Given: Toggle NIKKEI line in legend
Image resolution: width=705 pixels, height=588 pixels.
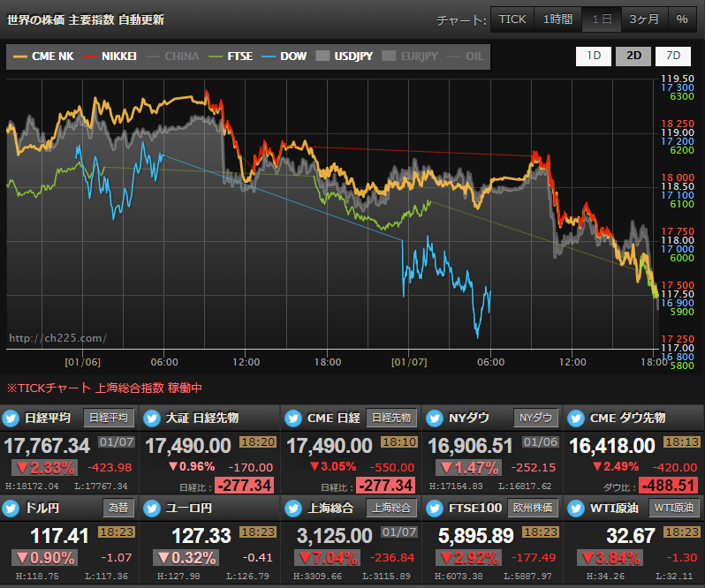Looking at the screenshot, I should [110, 57].
